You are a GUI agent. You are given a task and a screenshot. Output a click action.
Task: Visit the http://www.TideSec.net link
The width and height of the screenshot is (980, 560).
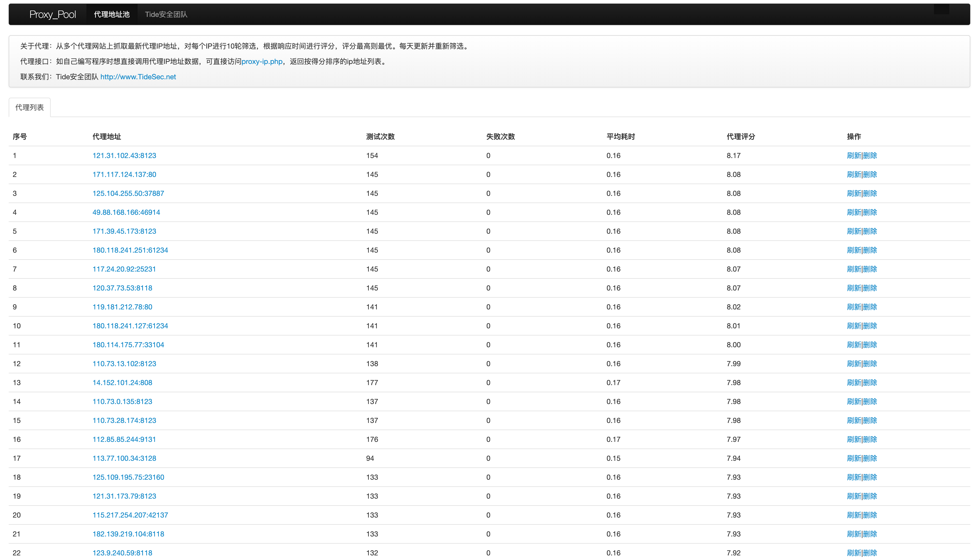point(138,77)
